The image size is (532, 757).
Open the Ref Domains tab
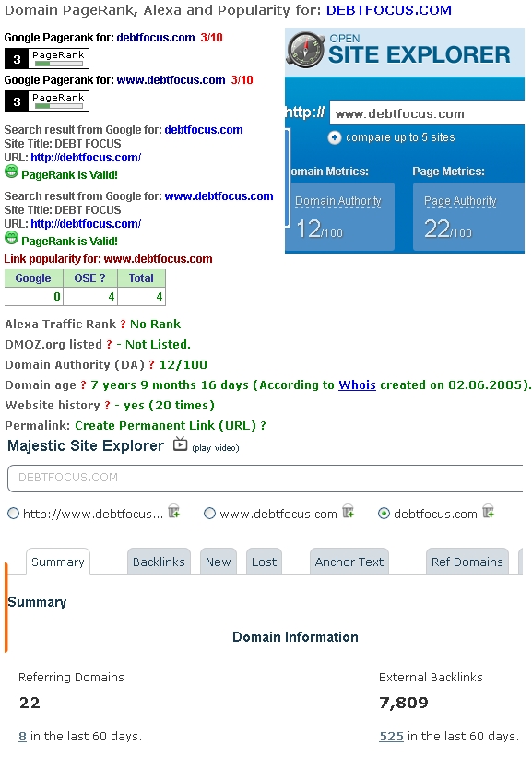pos(467,562)
